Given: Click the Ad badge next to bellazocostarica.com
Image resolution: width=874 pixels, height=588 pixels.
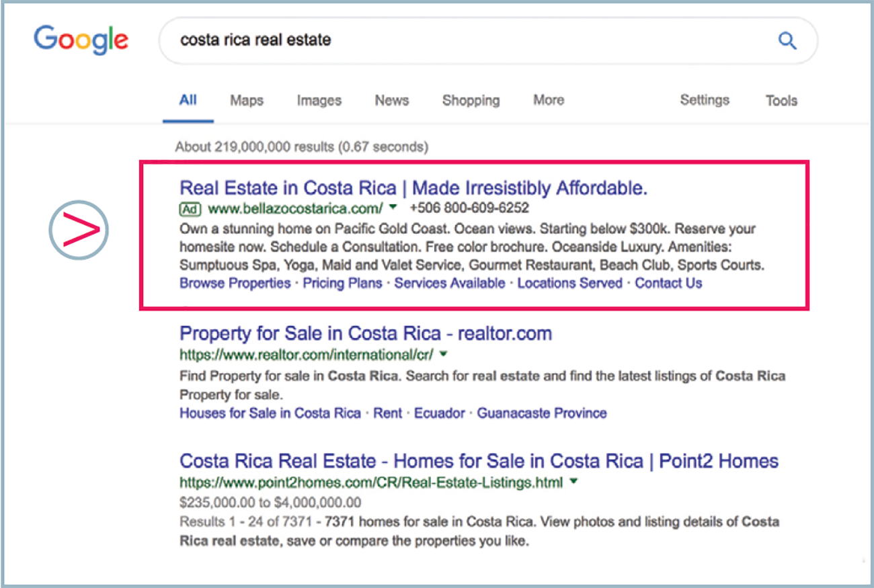Looking at the screenshot, I should 190,208.
